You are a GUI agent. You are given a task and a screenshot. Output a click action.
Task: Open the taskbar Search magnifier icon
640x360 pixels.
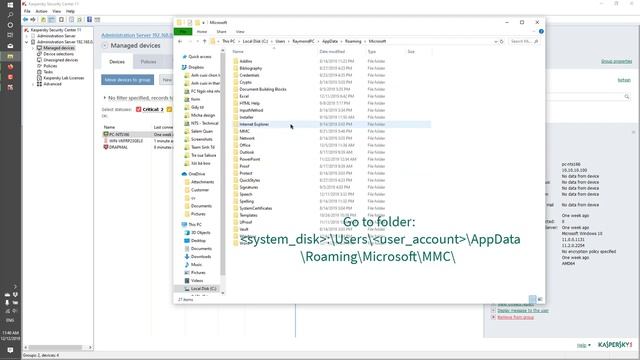pyautogui.click(x=10, y=15)
